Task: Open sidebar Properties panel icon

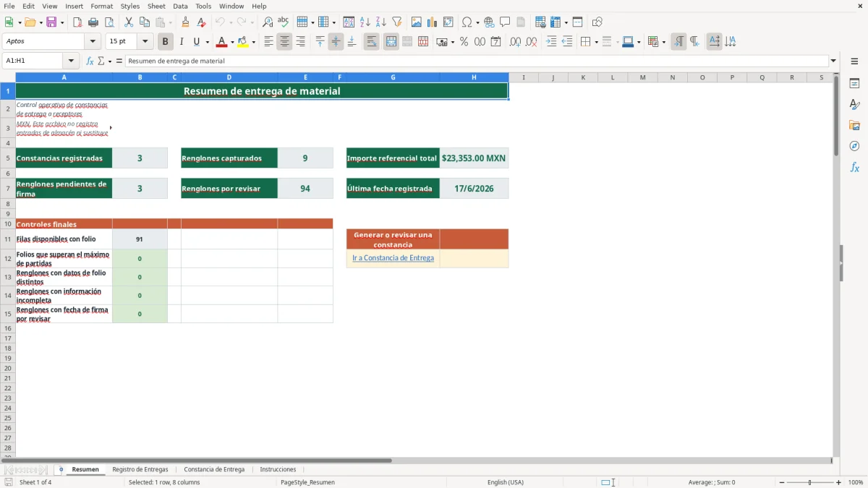Action: (854, 83)
